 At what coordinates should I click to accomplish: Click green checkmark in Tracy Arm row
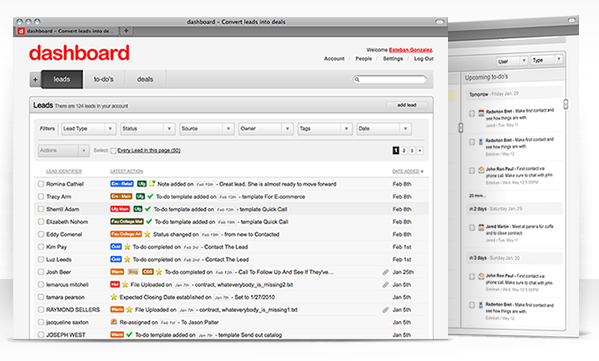pyautogui.click(x=150, y=196)
